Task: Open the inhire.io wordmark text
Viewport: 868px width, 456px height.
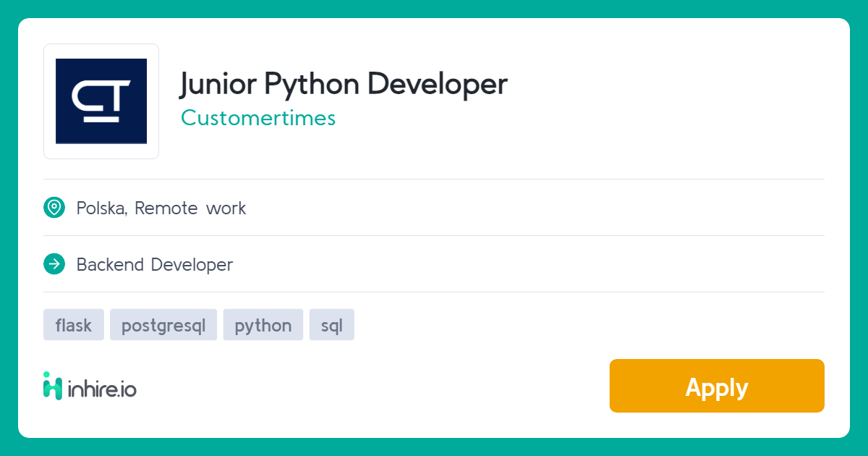Action: 101,389
